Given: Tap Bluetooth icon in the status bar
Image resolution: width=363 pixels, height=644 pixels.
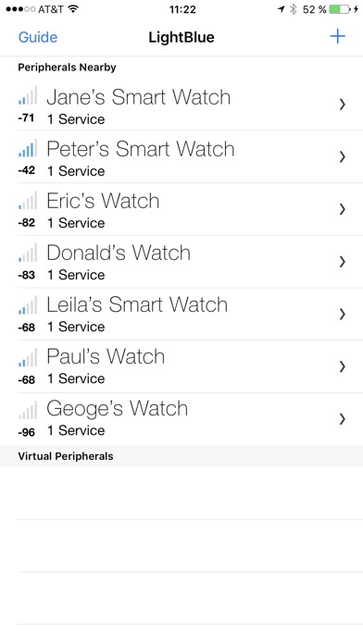Looking at the screenshot, I should [294, 9].
